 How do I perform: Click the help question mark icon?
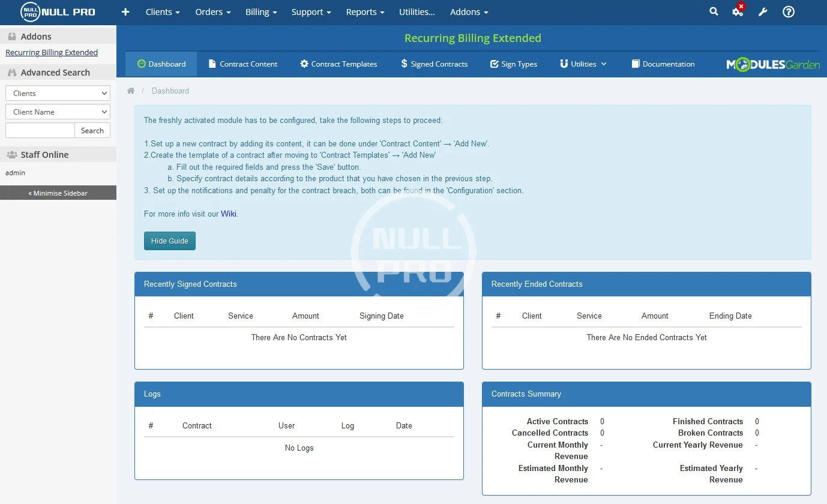pyautogui.click(x=789, y=12)
